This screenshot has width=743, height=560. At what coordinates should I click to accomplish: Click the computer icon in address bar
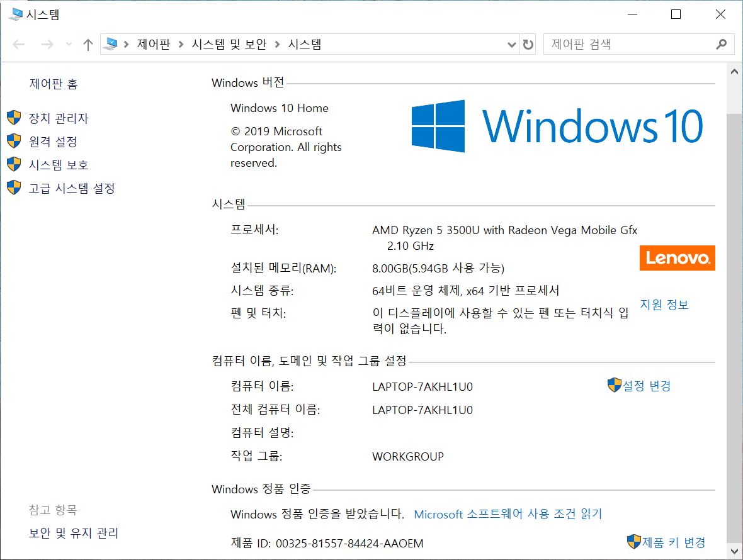(110, 44)
